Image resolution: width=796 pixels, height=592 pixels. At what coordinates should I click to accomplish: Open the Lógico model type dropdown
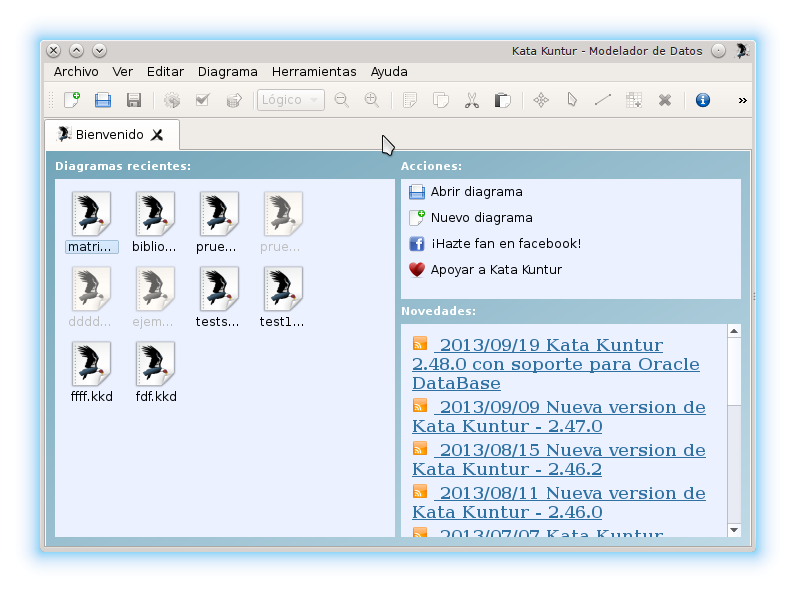pyautogui.click(x=290, y=100)
